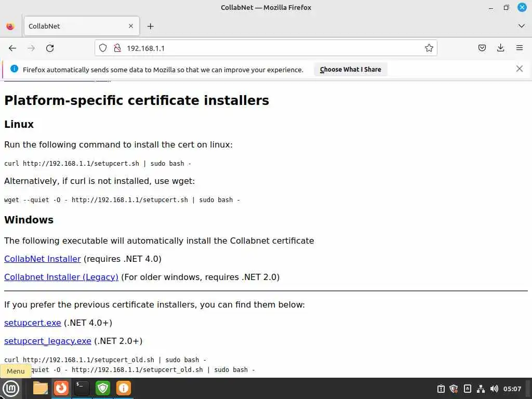Click the clock showing 05:07
The image size is (532, 399).
tap(512, 389)
